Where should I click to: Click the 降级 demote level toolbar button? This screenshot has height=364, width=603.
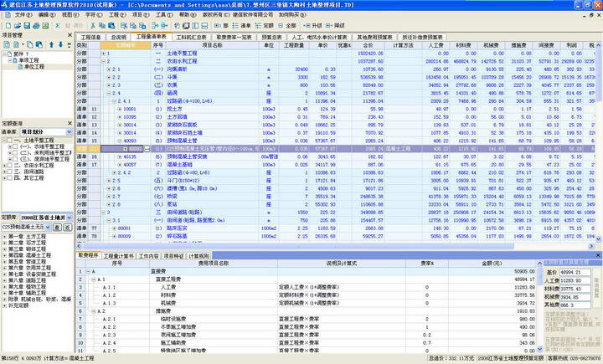pyautogui.click(x=336, y=26)
